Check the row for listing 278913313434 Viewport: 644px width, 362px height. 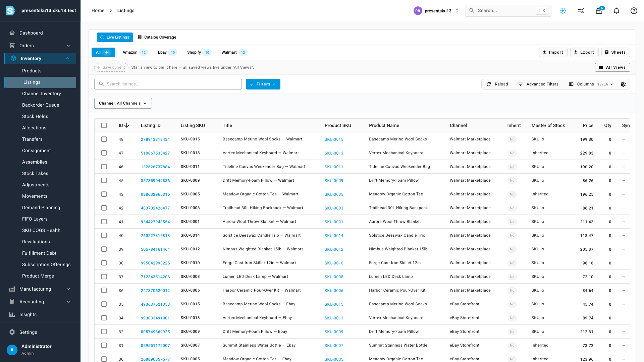(x=104, y=139)
